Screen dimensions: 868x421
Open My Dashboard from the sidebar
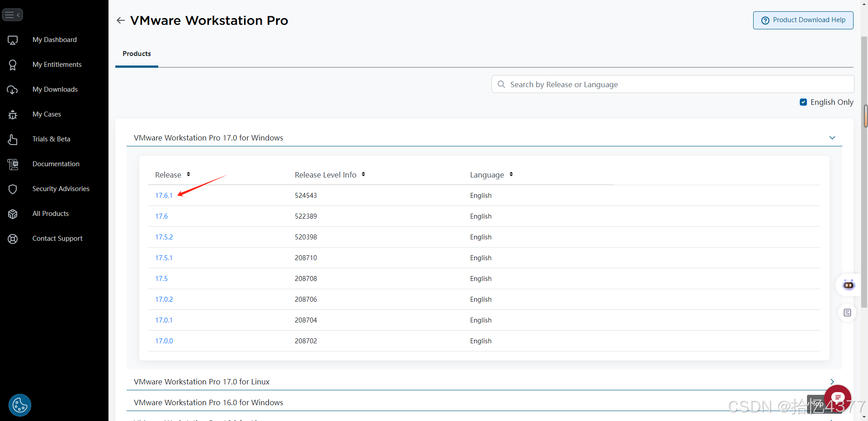coord(54,40)
